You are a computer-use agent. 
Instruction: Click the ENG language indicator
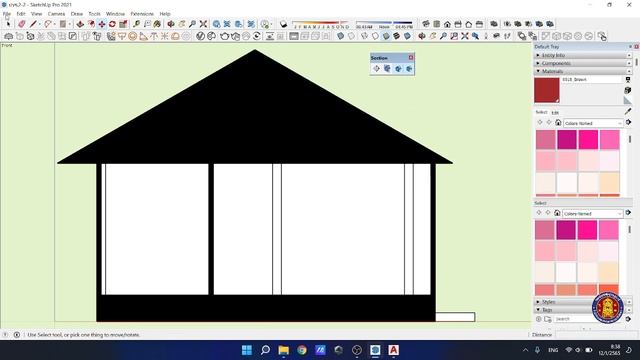click(553, 350)
